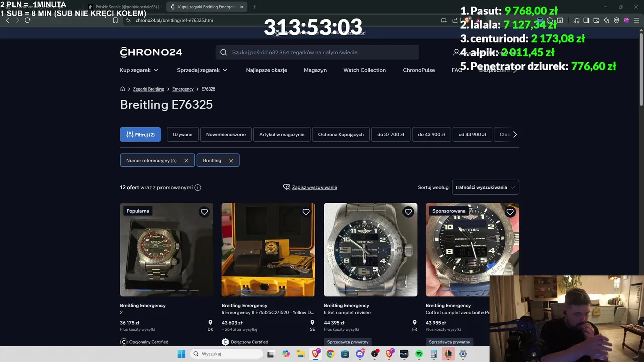The image size is (644, 362).
Task: Open Brave Leo AI star icon
Action: click(606, 20)
